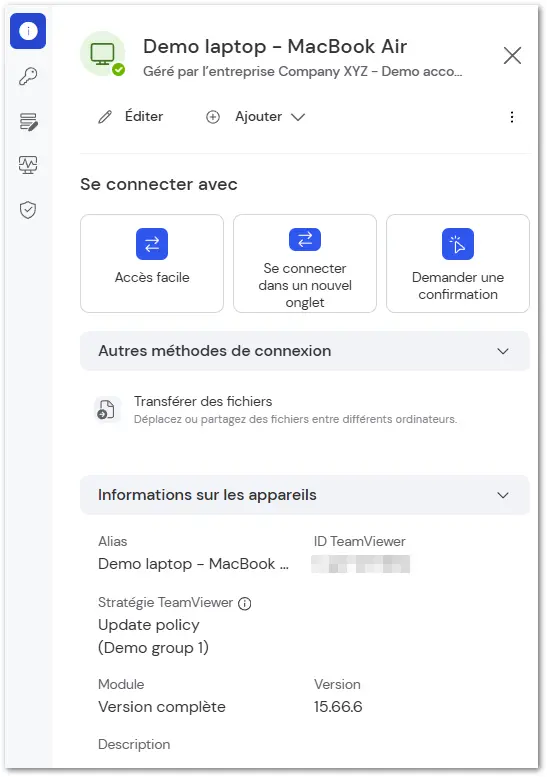Click the pencil icon beside Éditer
547x777 pixels.
tap(105, 117)
